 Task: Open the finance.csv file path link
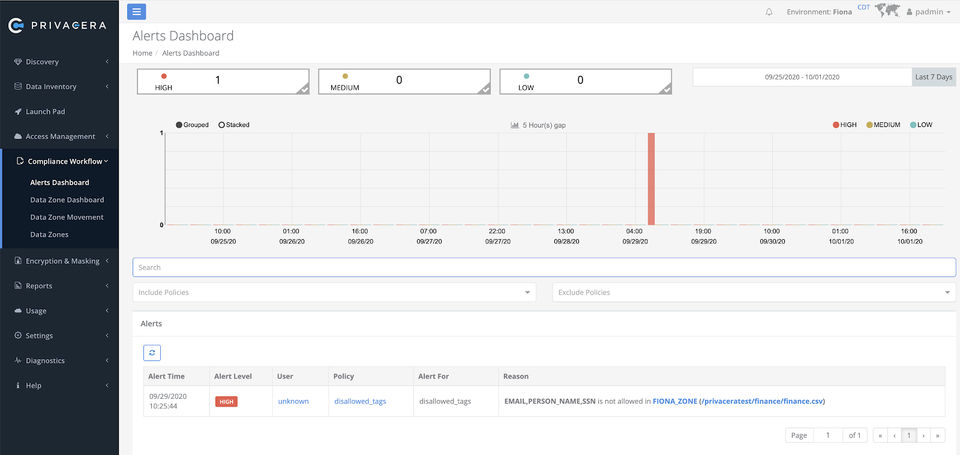coord(762,401)
